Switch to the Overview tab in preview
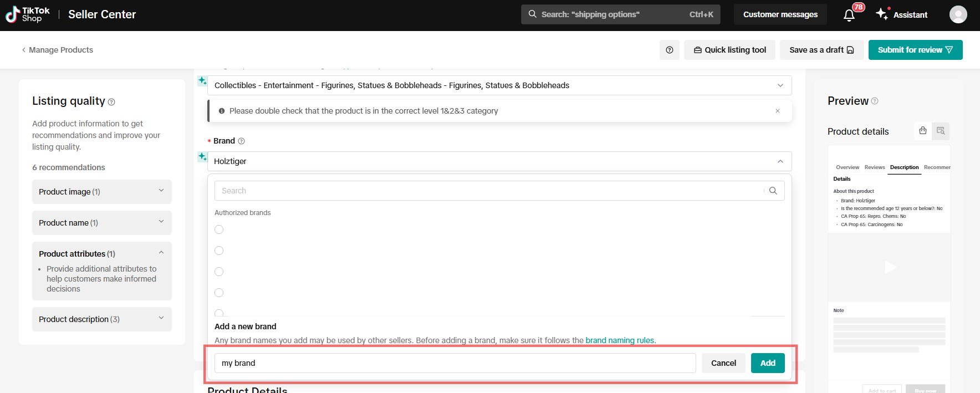980x393 pixels. [848, 167]
